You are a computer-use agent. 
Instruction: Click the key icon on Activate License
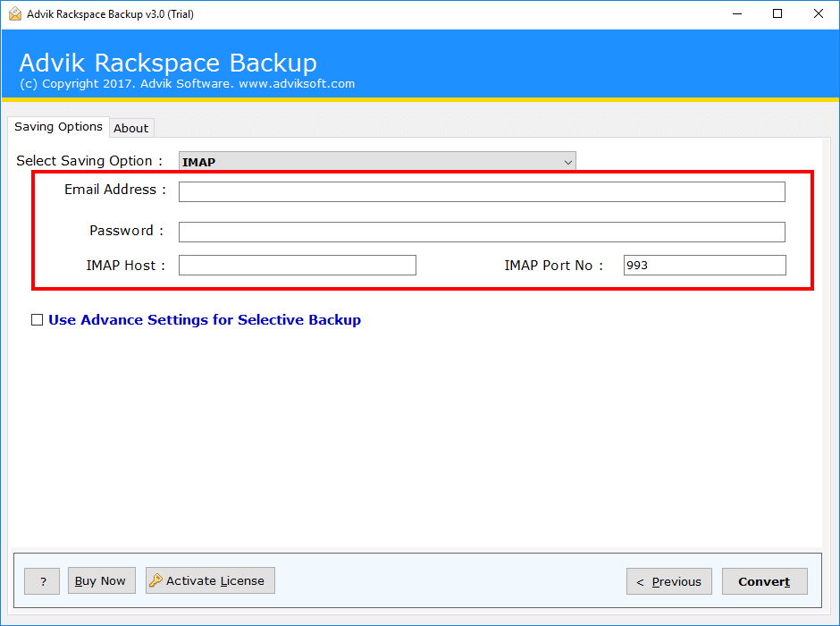click(155, 579)
